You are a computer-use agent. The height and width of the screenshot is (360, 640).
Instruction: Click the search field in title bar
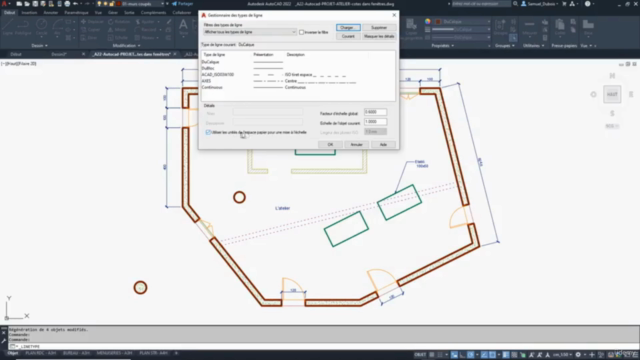click(481, 4)
